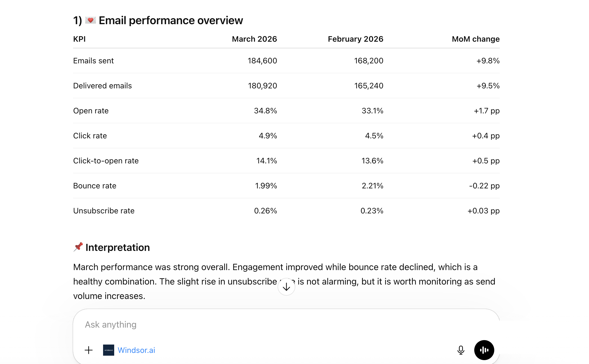Click the plus attach icon
This screenshot has width=589, height=364.
point(89,350)
